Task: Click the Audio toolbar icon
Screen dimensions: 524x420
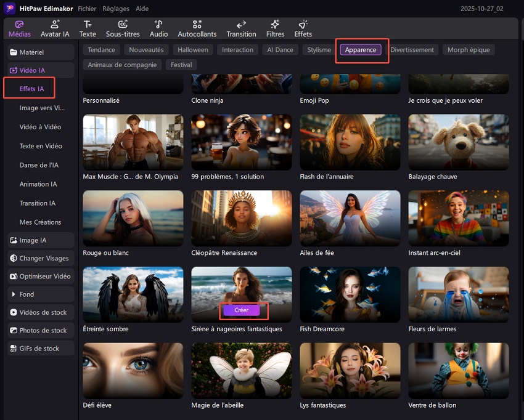Action: (x=158, y=28)
